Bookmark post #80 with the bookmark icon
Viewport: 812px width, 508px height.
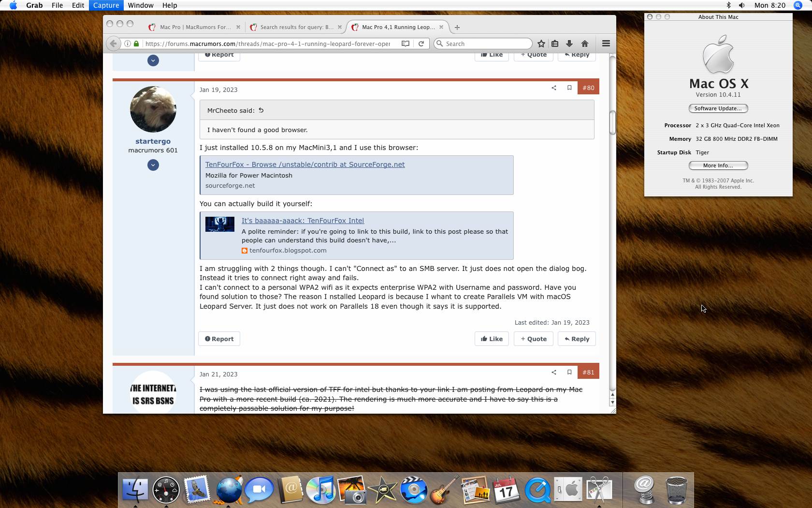[569, 88]
